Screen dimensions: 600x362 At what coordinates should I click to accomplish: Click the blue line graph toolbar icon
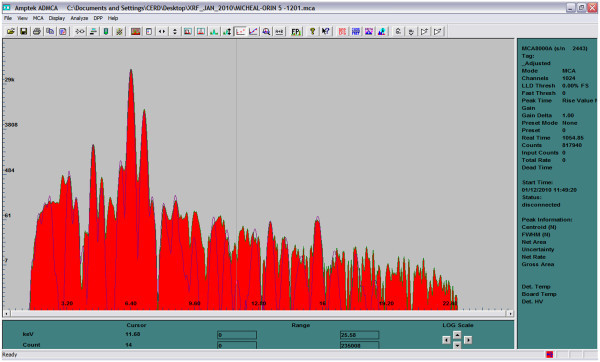point(253,31)
